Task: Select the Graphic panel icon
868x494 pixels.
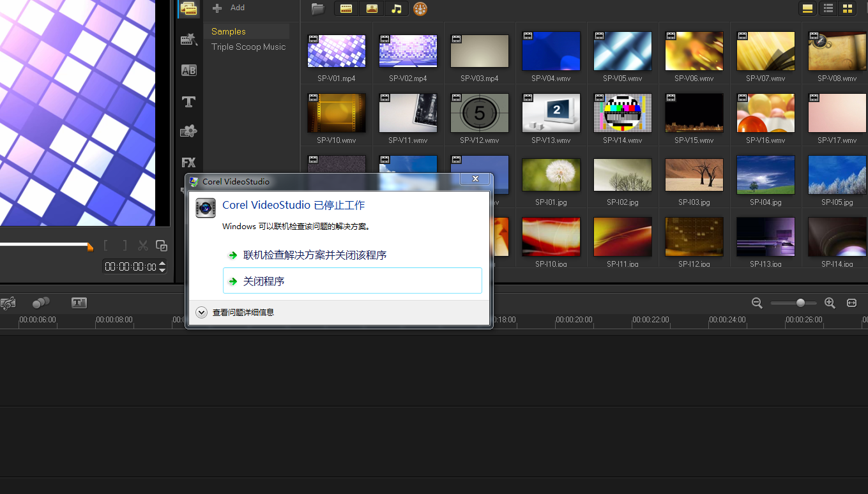Action: [x=188, y=131]
